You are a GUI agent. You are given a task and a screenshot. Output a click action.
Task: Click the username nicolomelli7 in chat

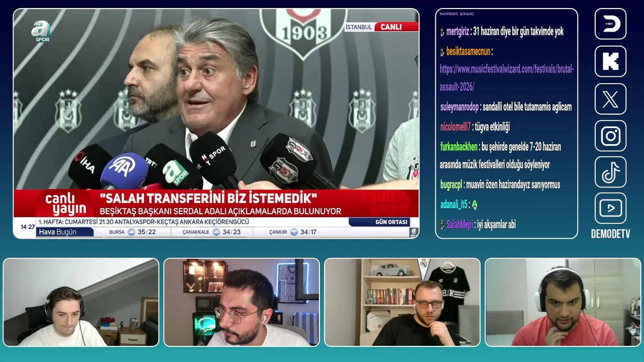click(x=455, y=127)
